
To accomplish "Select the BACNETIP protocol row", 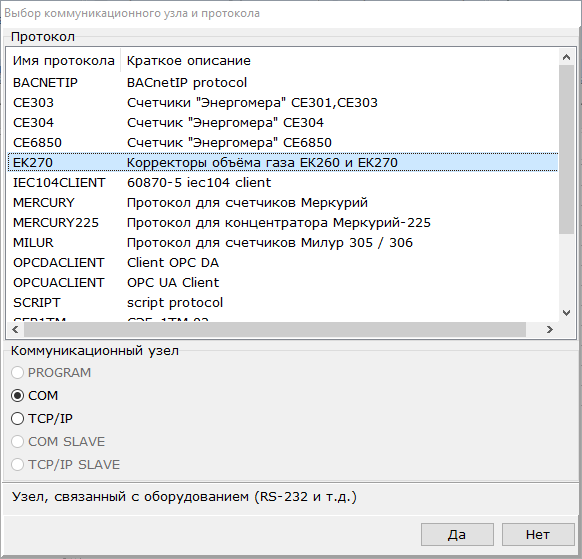I will 283,82.
